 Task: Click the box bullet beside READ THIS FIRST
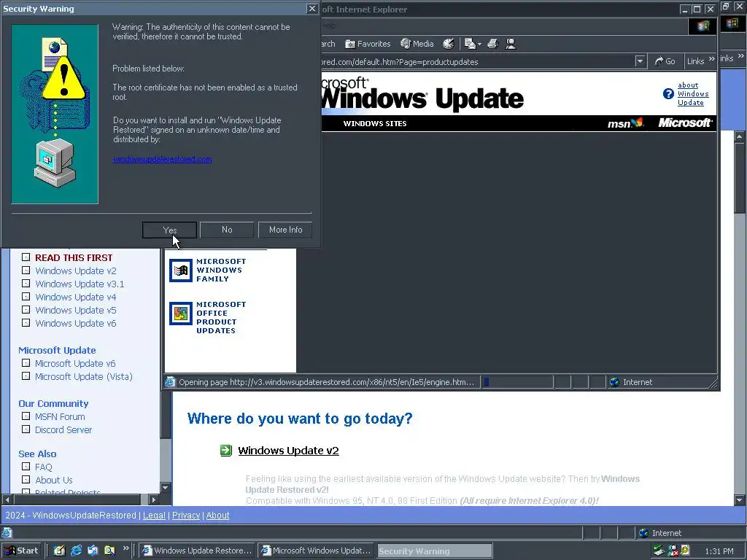[26, 257]
